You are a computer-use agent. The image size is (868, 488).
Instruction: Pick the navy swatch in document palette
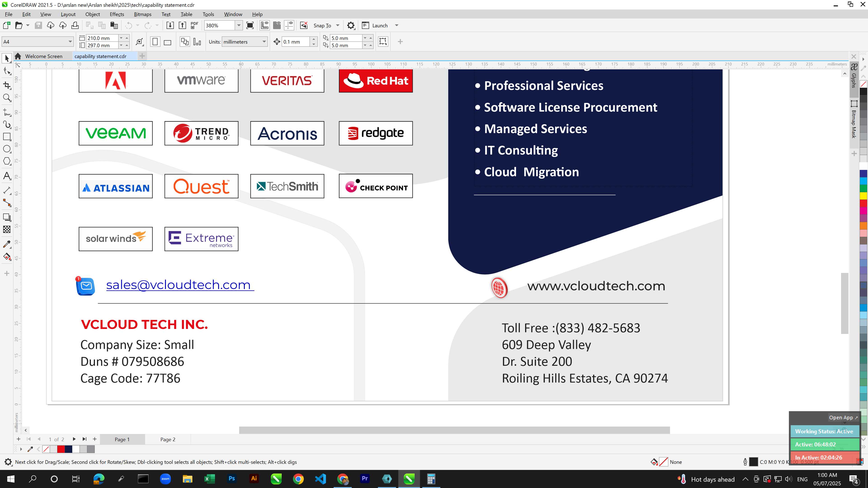tap(68, 449)
